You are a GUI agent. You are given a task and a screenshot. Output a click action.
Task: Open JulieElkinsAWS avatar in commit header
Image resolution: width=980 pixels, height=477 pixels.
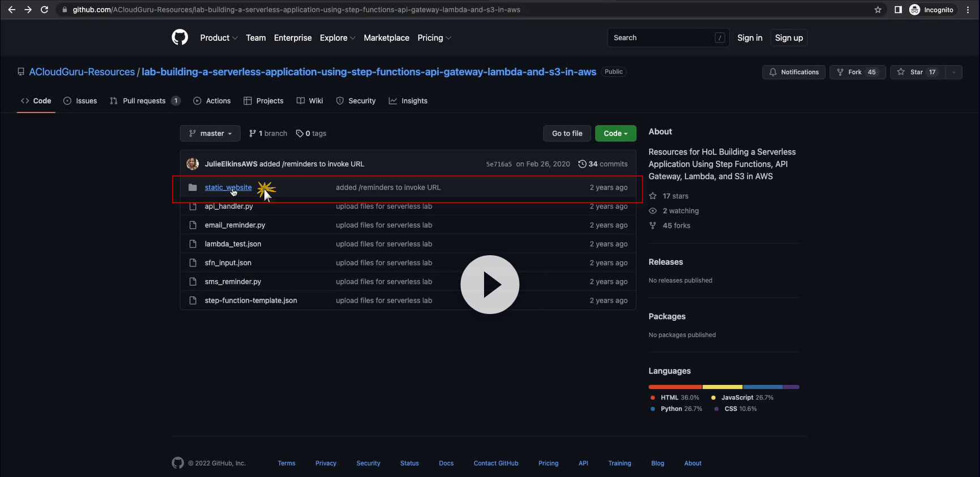192,164
